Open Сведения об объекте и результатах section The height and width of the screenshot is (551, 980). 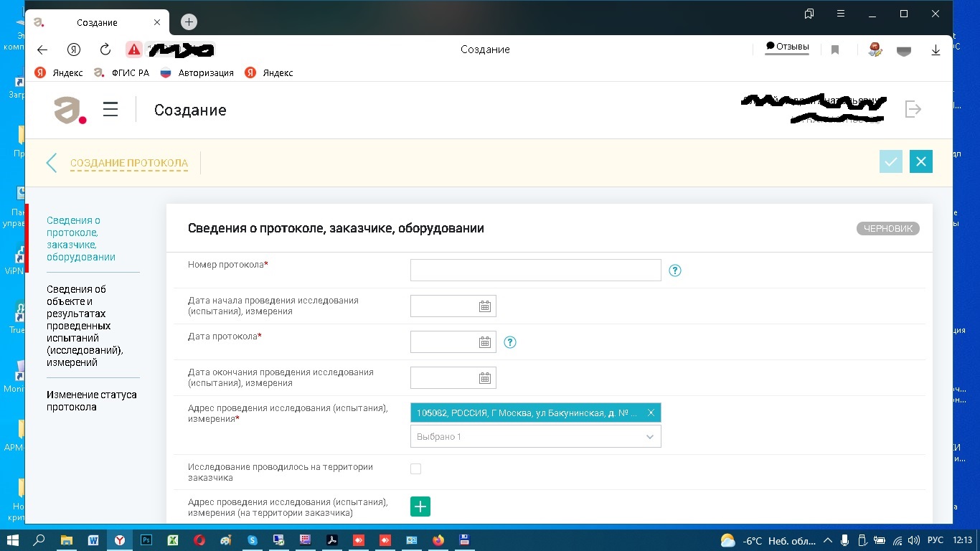tap(86, 326)
